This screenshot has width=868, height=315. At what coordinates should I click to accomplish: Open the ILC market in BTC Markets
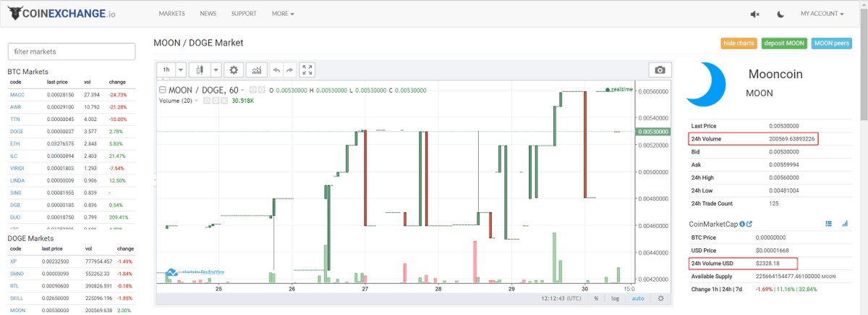coord(14,156)
